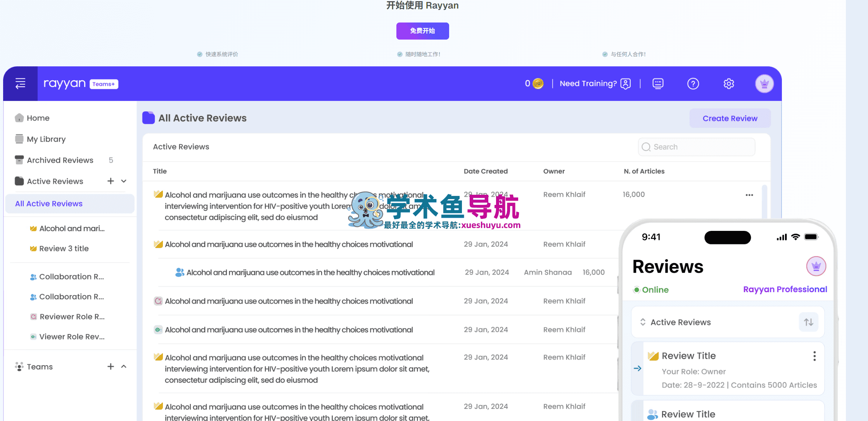Go to Home in the sidebar

tap(32, 118)
